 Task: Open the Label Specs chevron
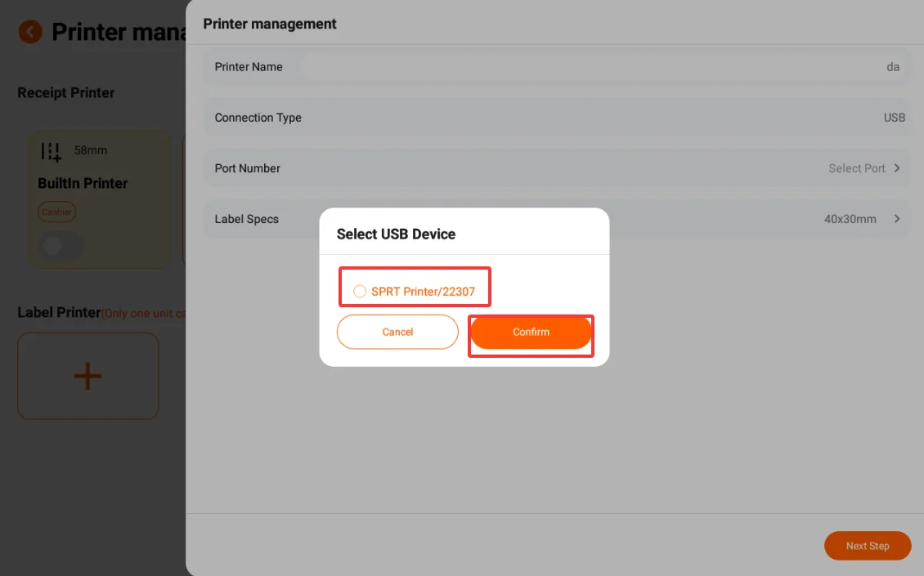tap(896, 218)
